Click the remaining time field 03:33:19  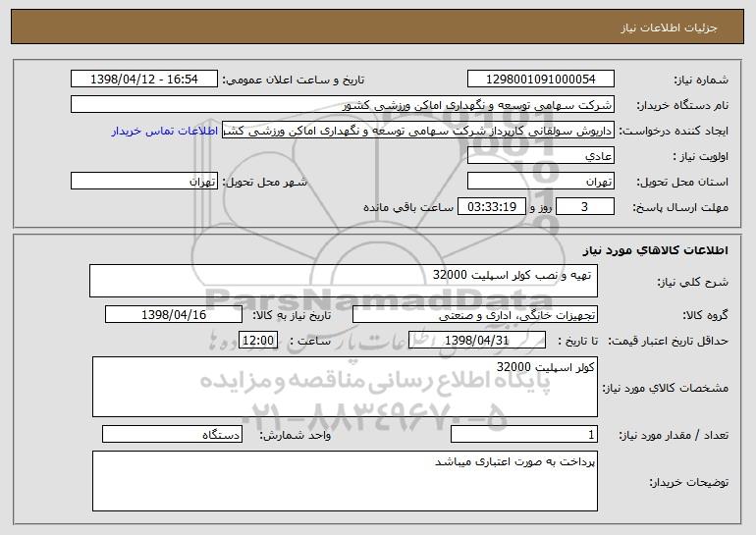(491, 207)
